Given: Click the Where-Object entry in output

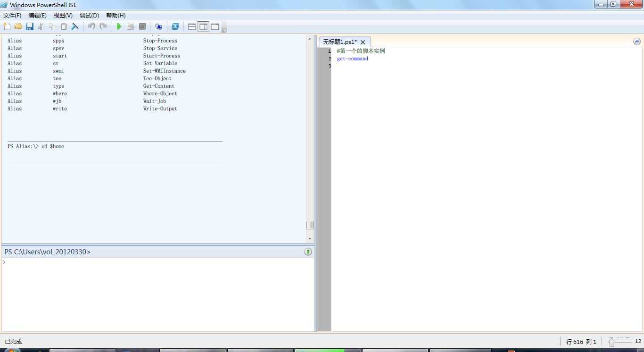Looking at the screenshot, I should point(160,93).
